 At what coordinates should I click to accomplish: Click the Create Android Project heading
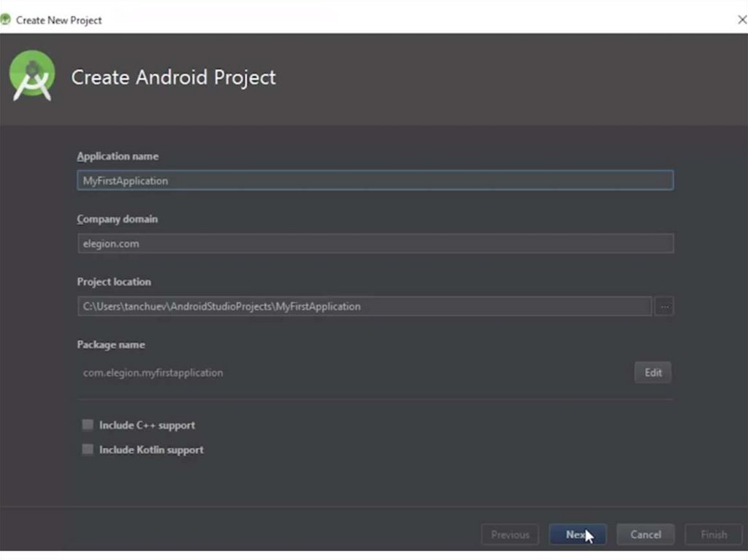coord(173,77)
